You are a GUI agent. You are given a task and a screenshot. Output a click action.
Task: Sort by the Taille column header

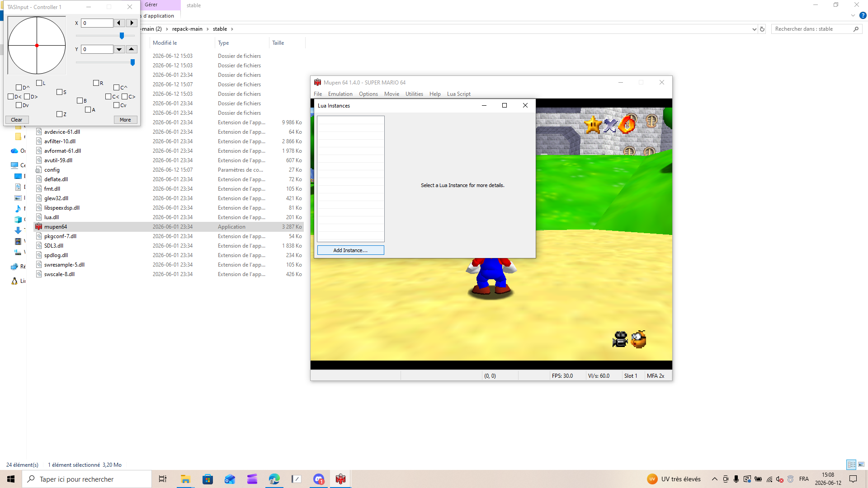coord(287,43)
